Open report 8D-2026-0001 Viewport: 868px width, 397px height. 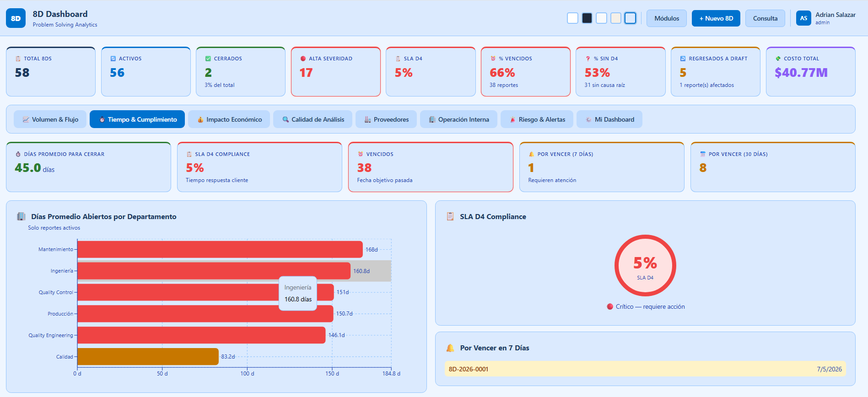point(645,369)
